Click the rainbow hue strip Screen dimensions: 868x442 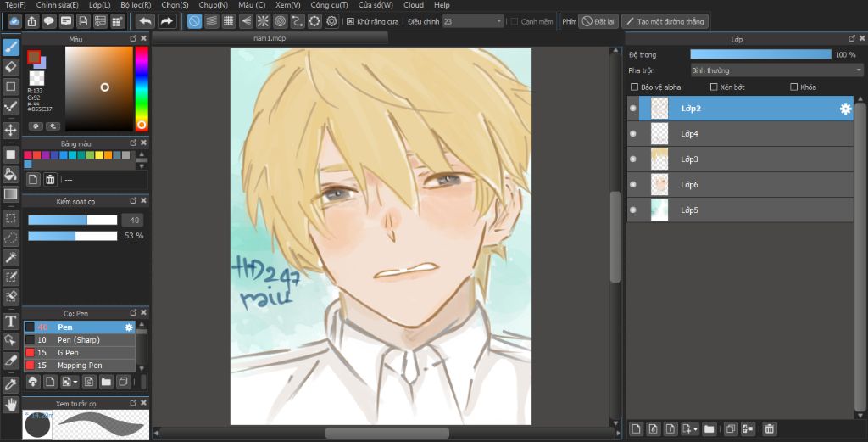pyautogui.click(x=142, y=88)
